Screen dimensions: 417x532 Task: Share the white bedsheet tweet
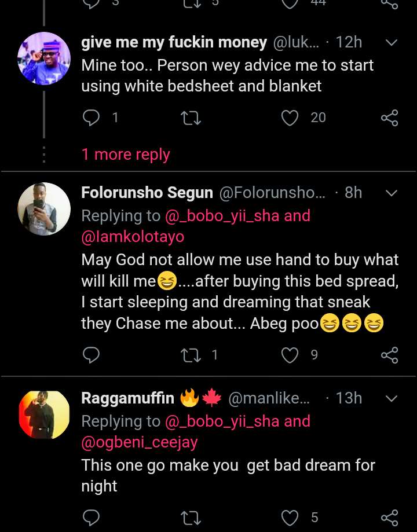click(389, 118)
